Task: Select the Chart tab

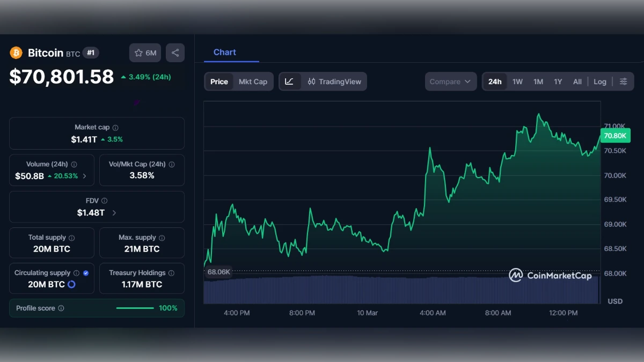Action: pos(224,52)
